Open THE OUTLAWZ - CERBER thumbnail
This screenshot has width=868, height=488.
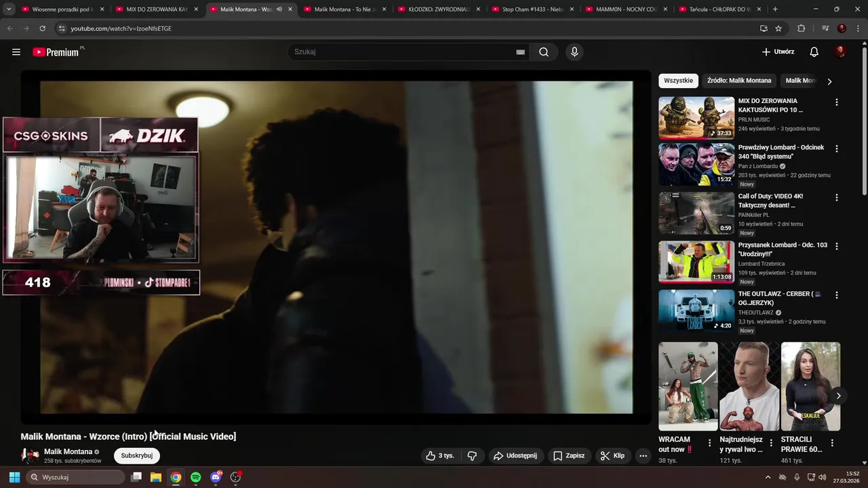(696, 311)
